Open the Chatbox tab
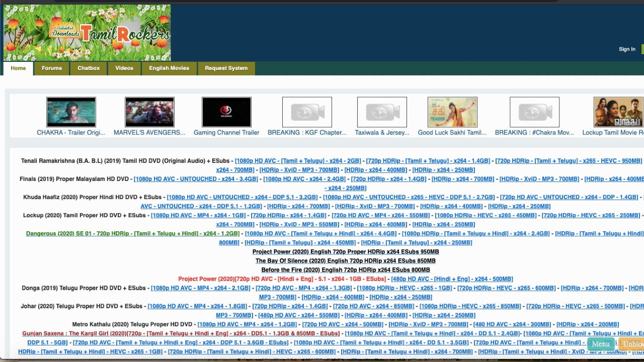This screenshot has width=644, height=362. tap(89, 68)
